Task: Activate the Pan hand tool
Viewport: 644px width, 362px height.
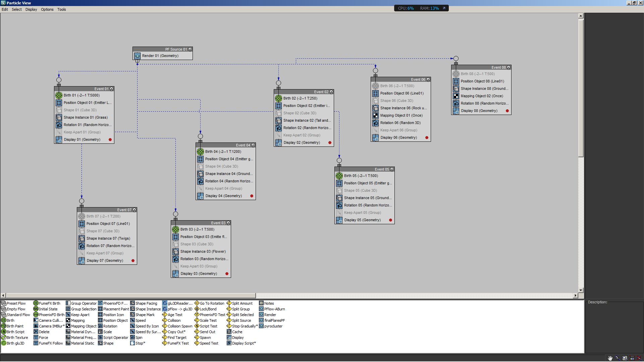Action: (610, 358)
